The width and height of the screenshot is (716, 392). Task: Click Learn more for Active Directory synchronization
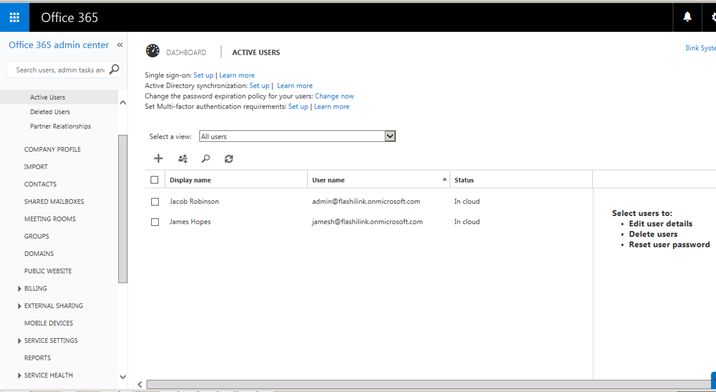tap(295, 85)
